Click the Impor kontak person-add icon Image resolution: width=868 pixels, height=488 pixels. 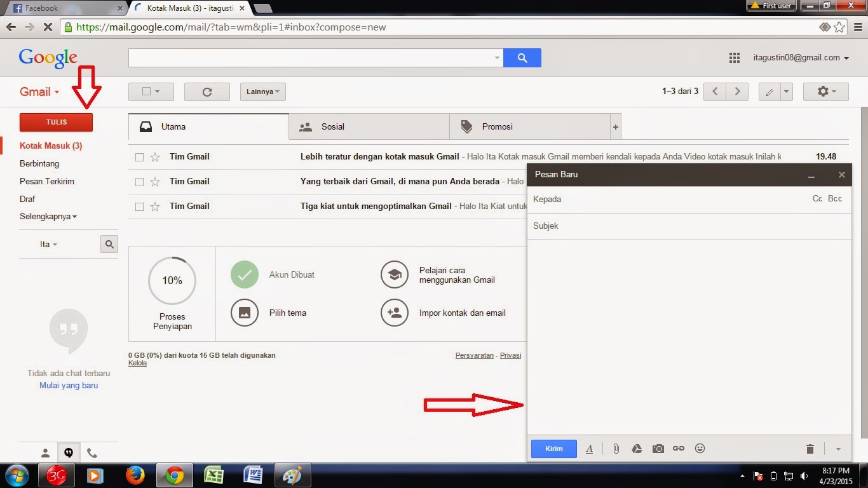[395, 313]
